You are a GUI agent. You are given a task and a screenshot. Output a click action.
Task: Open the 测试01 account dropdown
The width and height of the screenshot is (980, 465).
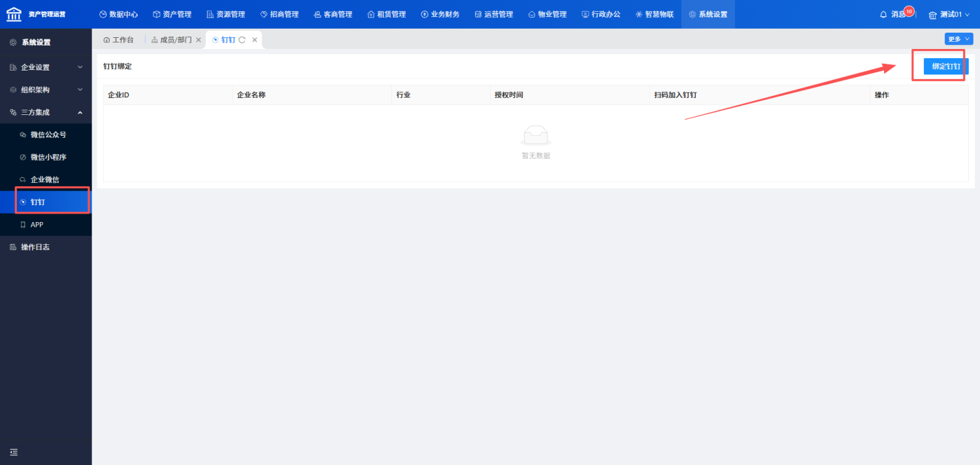(x=950, y=14)
